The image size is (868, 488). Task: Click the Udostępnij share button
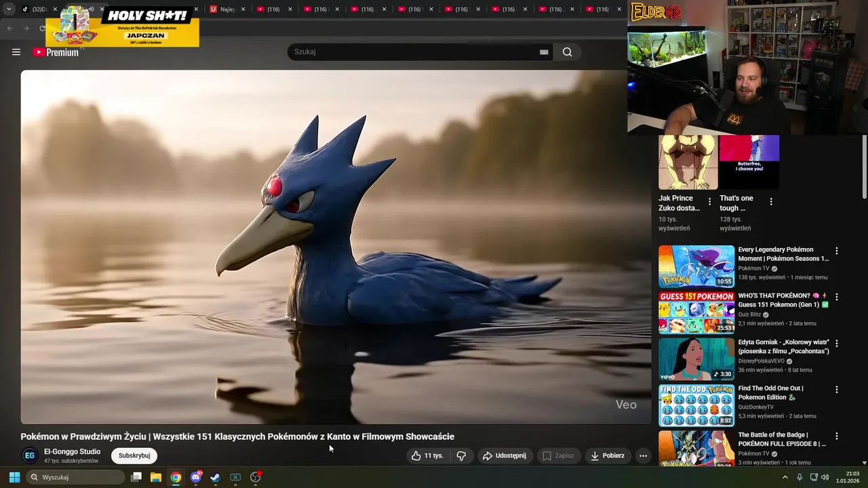point(504,455)
